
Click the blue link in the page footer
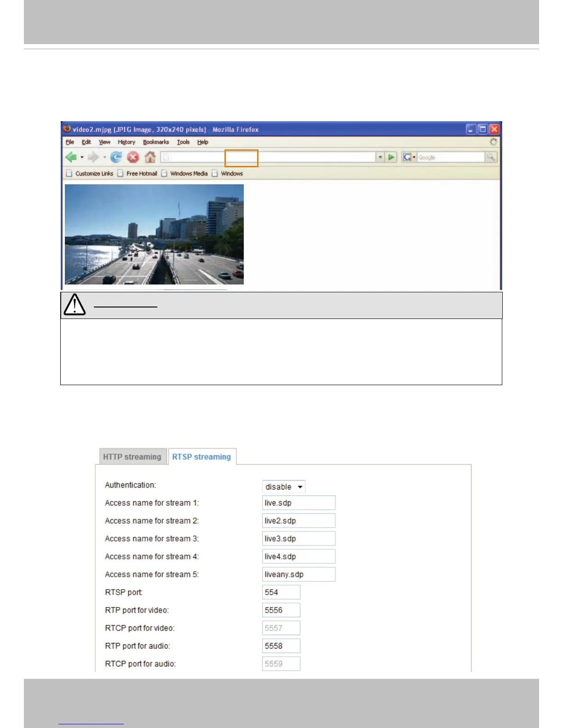[x=92, y=723]
